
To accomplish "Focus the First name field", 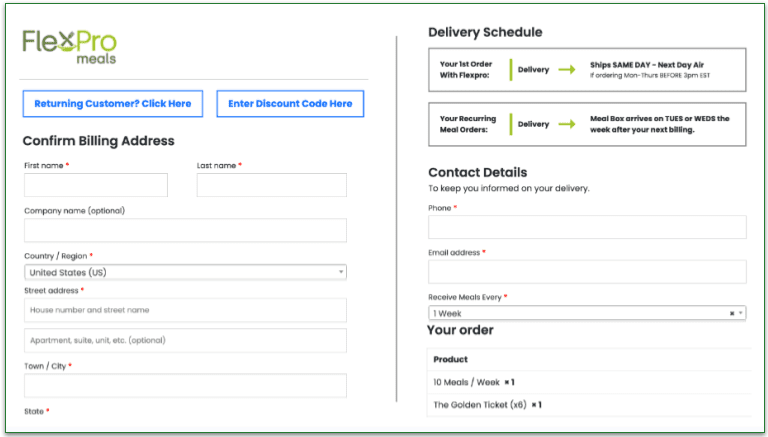I will 96,185.
